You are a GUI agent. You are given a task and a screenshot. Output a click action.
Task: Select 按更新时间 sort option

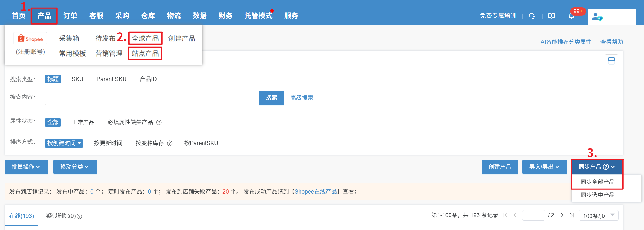[108, 143]
